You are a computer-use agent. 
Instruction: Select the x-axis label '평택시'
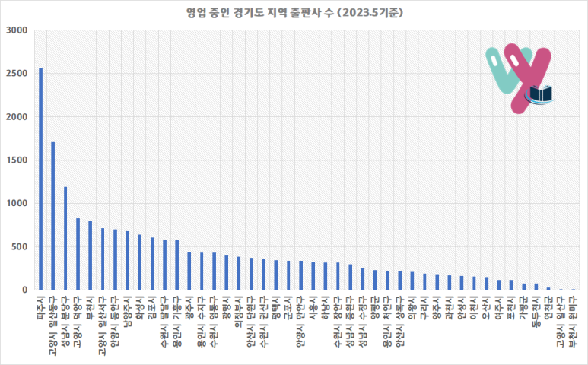(x=276, y=308)
